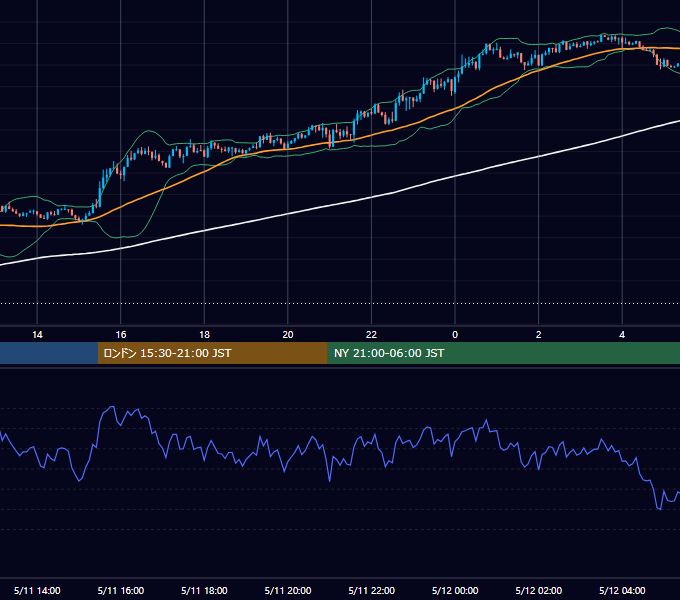This screenshot has height=600, width=680.
Task: Click the 5/12 04:00 oscillator time label
Action: [622, 590]
